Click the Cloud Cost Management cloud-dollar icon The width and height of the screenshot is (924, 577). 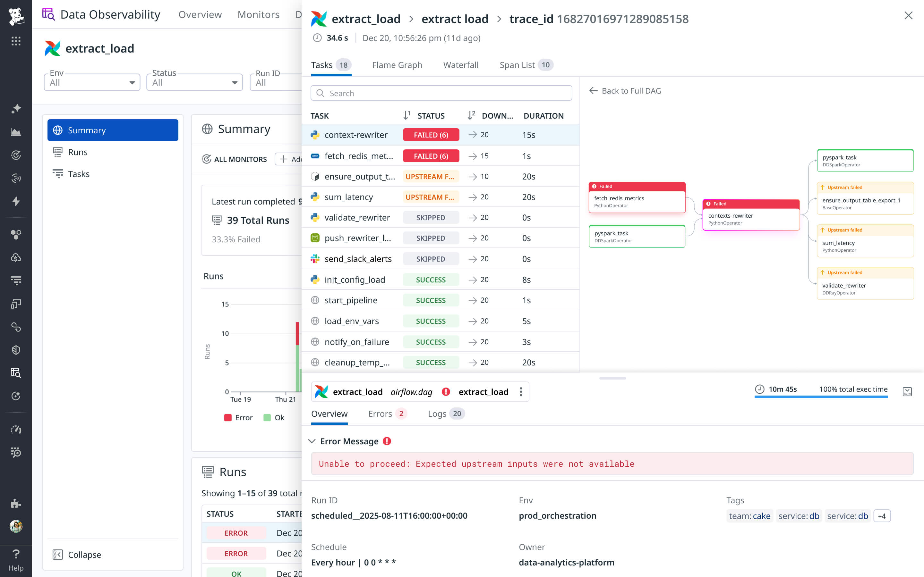point(16,258)
